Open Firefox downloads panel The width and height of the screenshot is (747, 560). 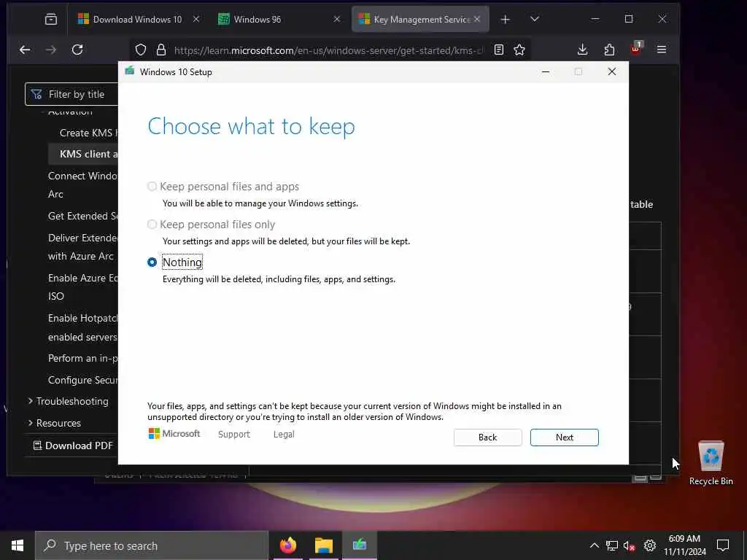pos(582,50)
